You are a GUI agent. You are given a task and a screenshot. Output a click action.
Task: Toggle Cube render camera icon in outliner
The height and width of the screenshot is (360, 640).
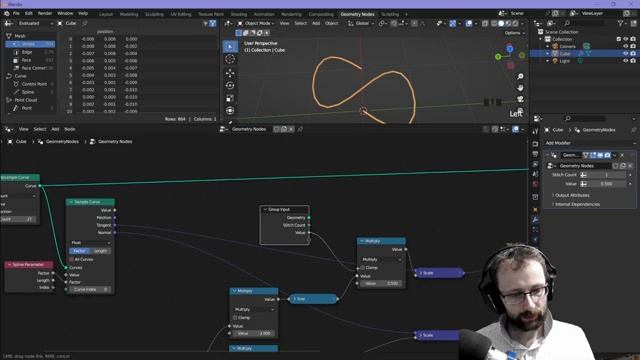point(633,53)
